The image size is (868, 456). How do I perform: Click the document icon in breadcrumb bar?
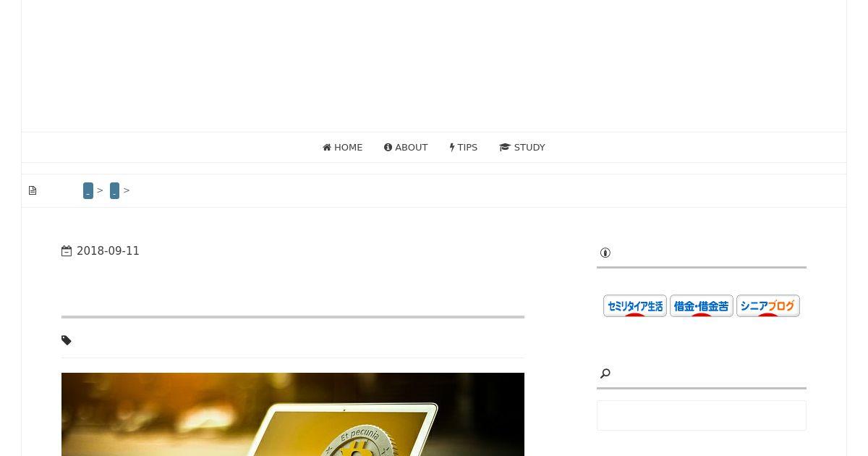[33, 190]
